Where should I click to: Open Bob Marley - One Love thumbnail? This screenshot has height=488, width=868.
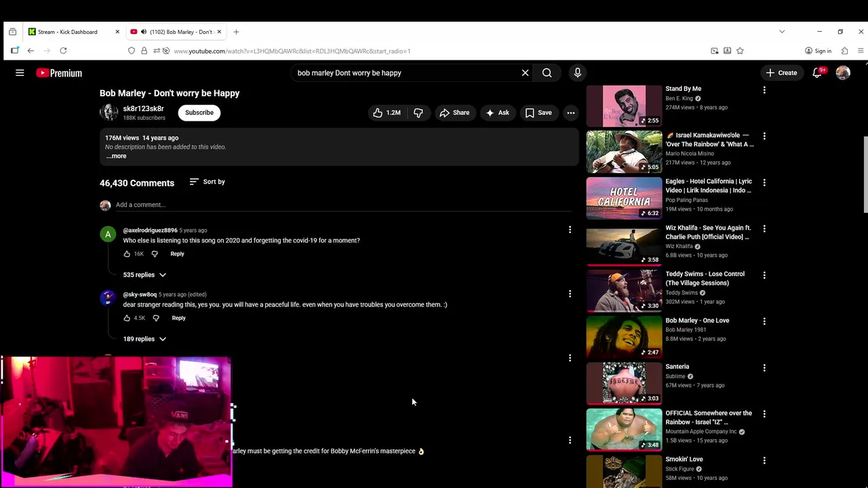click(x=624, y=337)
